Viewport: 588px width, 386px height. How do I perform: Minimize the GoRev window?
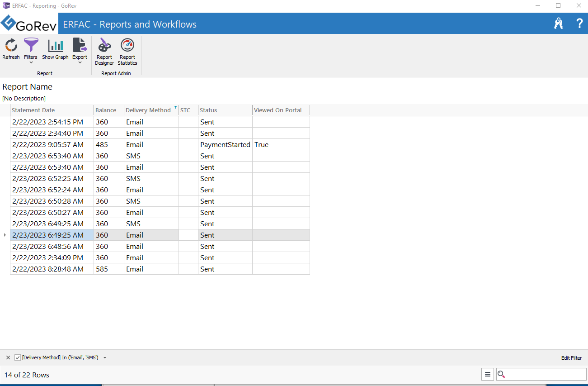pyautogui.click(x=537, y=5)
